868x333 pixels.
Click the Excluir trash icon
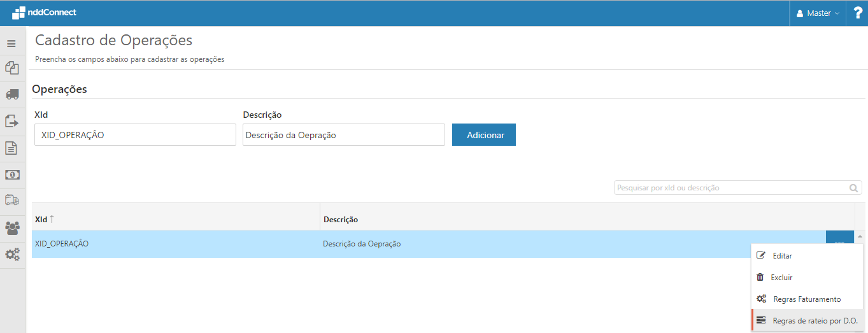(760, 277)
